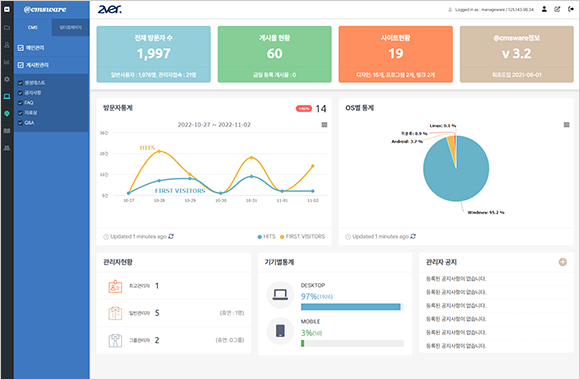This screenshot has height=380, width=580.
Task: Click the blue FIRST VISITORS point at 10-31
Action: click(252, 176)
